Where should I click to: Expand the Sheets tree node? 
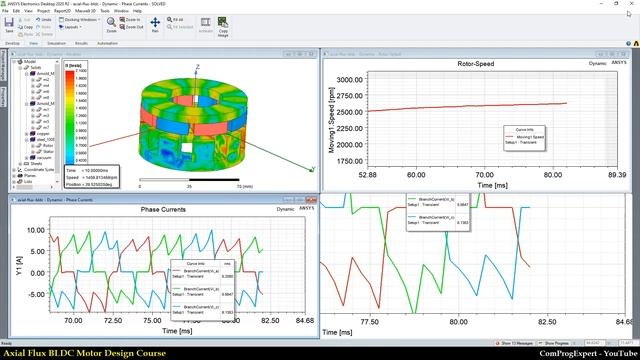pyautogui.click(x=20, y=164)
